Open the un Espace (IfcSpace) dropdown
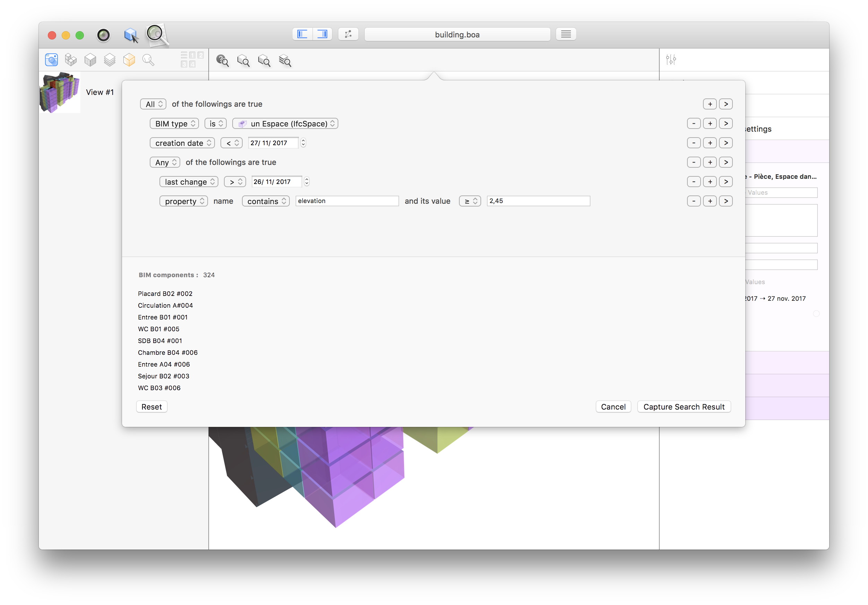 tap(285, 124)
